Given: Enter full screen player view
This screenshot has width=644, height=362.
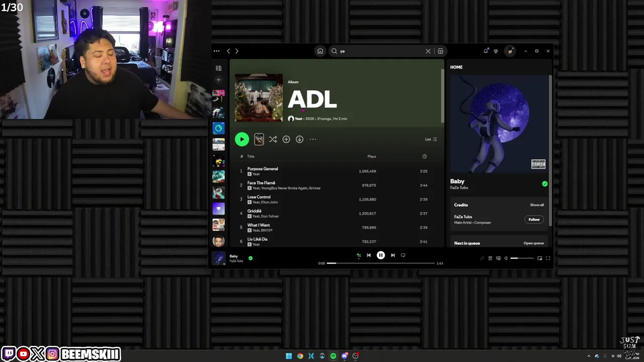Looking at the screenshot, I should (x=548, y=258).
